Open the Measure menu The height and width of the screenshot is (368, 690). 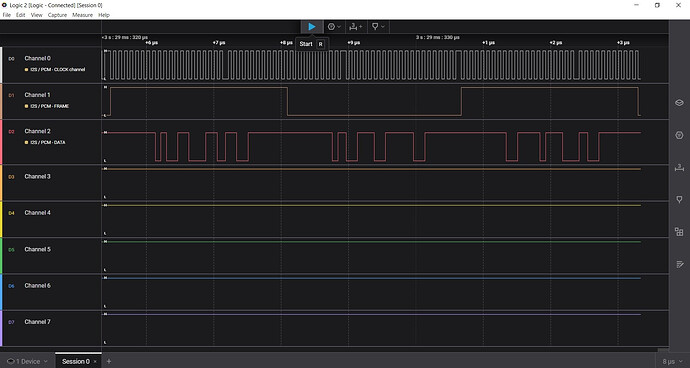point(82,15)
